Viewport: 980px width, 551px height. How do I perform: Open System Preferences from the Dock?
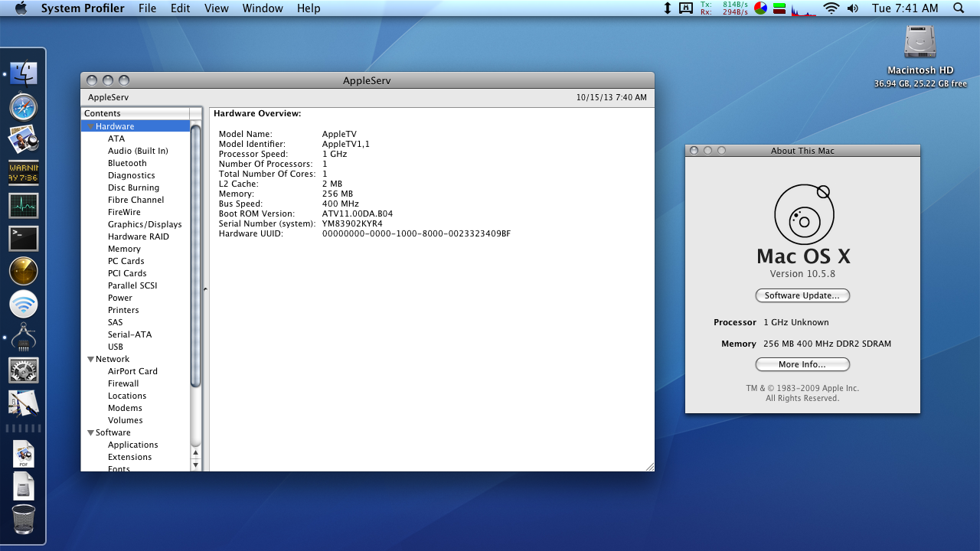pos(23,370)
